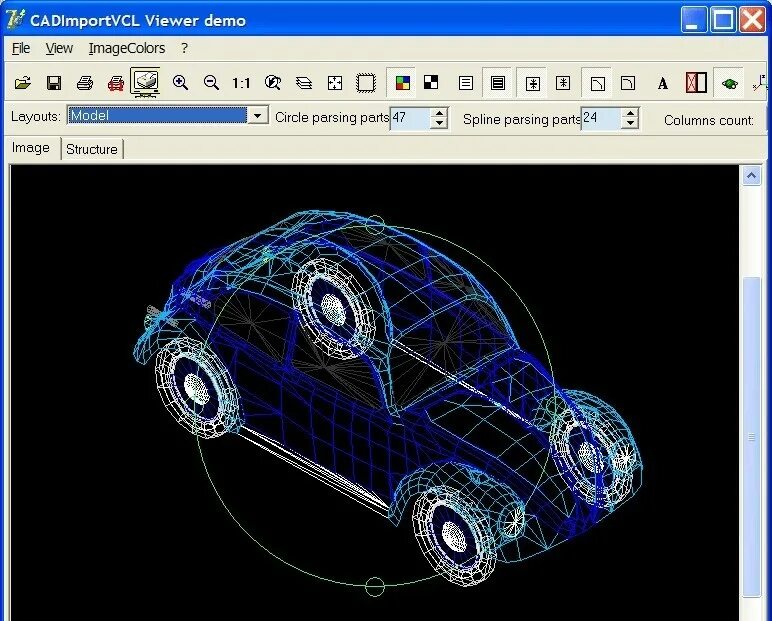Click the magnifier with arrow zoom icon
The image size is (772, 621).
[273, 82]
